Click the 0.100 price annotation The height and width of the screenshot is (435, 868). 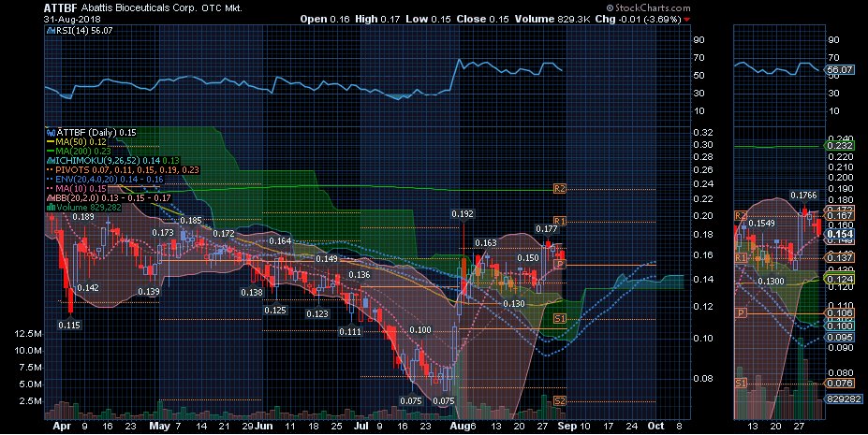coord(420,330)
